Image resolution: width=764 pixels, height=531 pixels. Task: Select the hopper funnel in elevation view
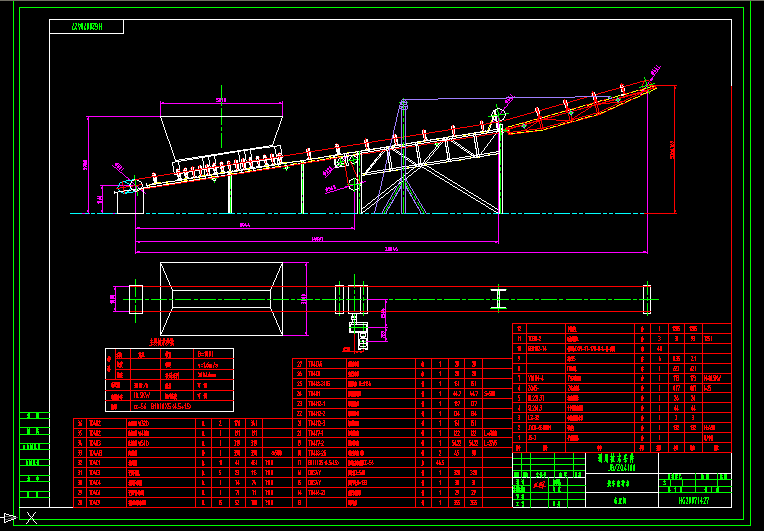(221, 132)
